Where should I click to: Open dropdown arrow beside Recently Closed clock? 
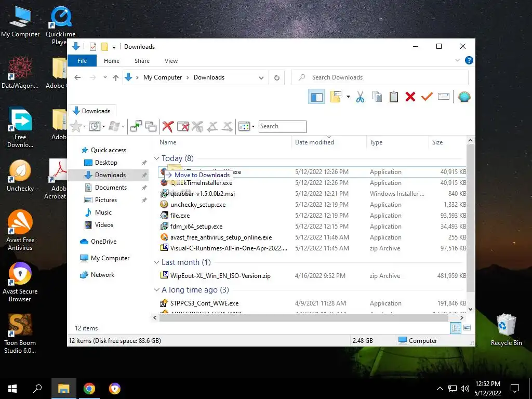[x=103, y=127]
